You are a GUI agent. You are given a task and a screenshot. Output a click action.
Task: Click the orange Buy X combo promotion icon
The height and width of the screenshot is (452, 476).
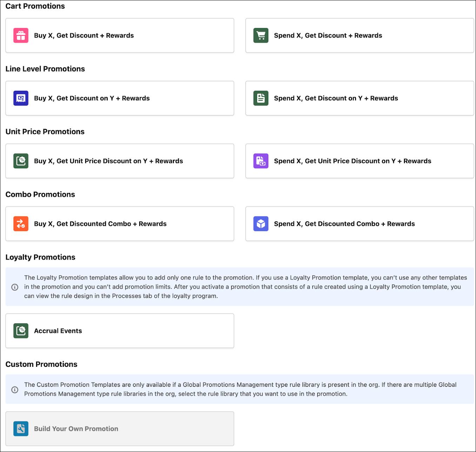coord(21,224)
